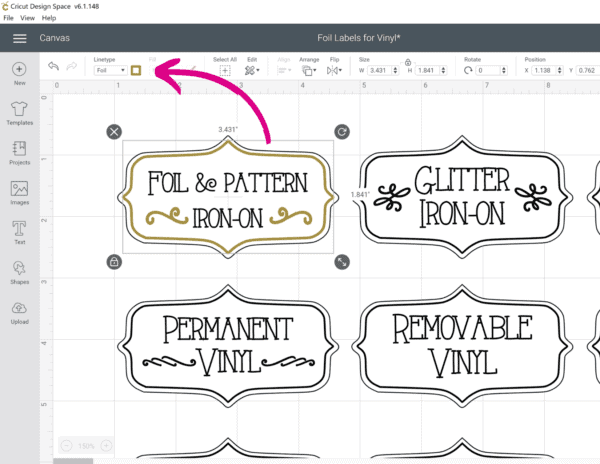Click the Width size input field
The image size is (600, 464).
tap(382, 71)
